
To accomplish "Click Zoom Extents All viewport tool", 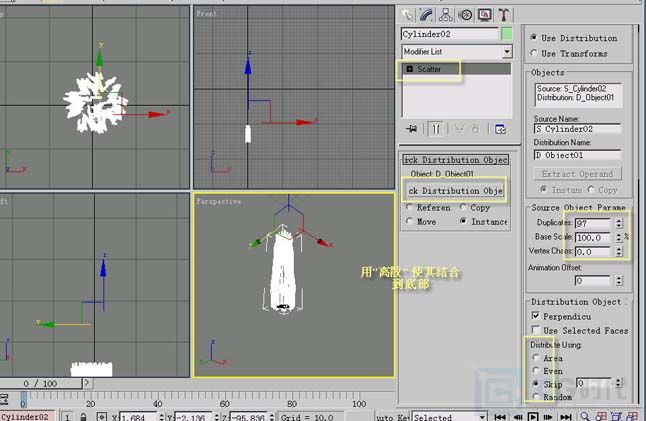I will pos(632,416).
